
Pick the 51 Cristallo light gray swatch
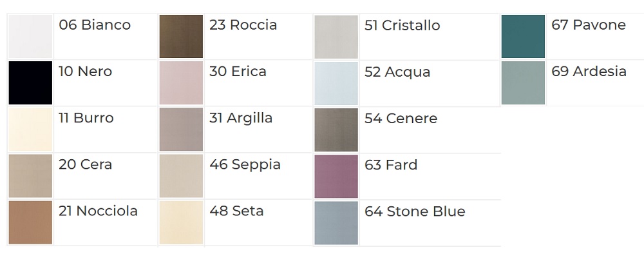click(x=336, y=37)
